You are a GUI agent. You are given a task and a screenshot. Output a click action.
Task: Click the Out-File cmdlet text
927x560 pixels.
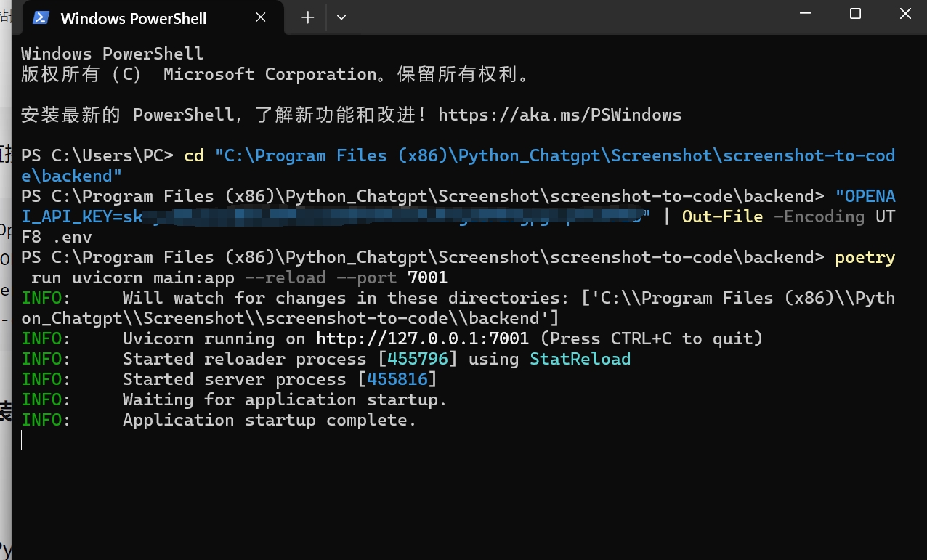click(722, 216)
